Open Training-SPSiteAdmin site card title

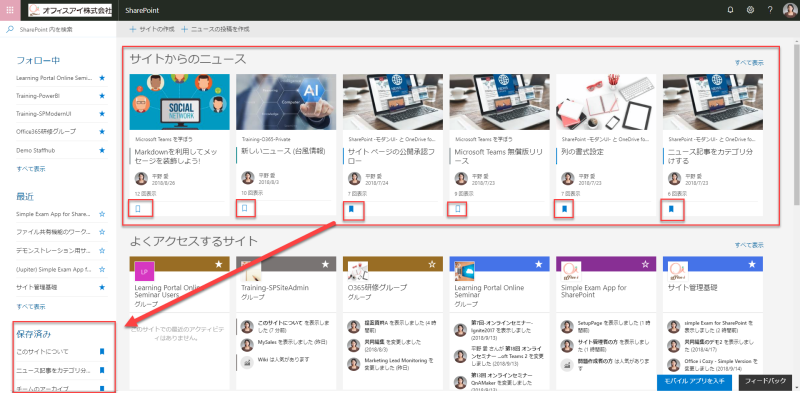click(x=275, y=288)
